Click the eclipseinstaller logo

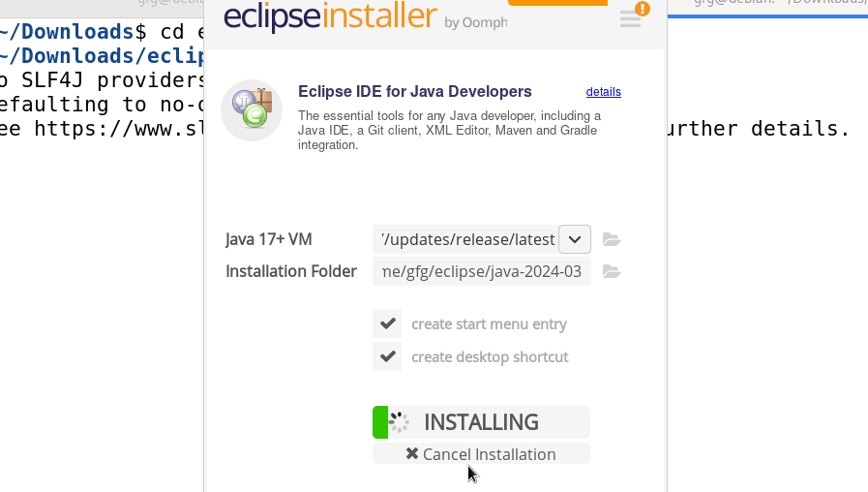click(x=331, y=16)
